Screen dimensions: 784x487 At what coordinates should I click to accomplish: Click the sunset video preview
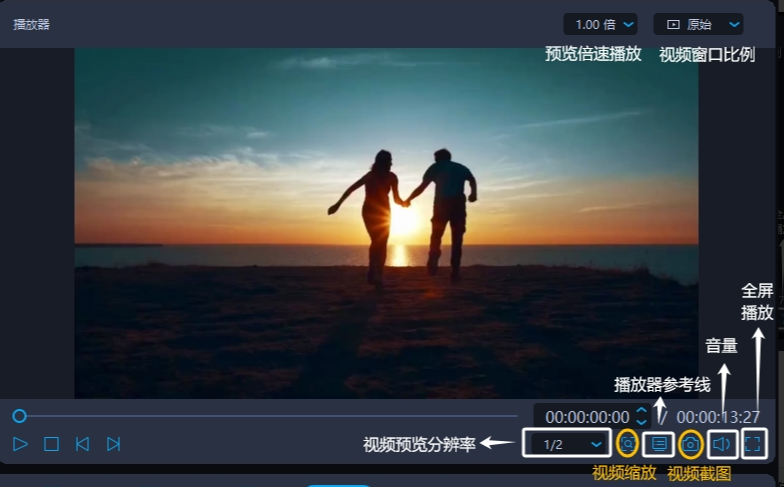coord(386,223)
